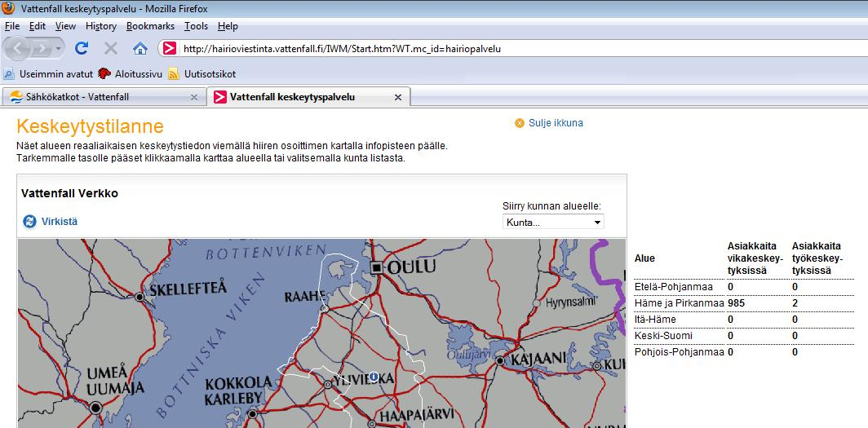Open the Kunta... municipality dropdown
The height and width of the screenshot is (428, 868).
553,223
